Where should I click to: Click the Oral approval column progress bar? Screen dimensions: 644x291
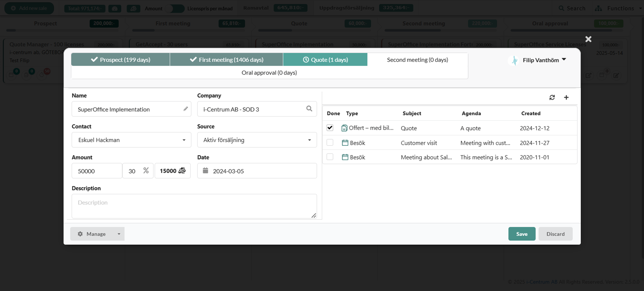click(567, 30)
